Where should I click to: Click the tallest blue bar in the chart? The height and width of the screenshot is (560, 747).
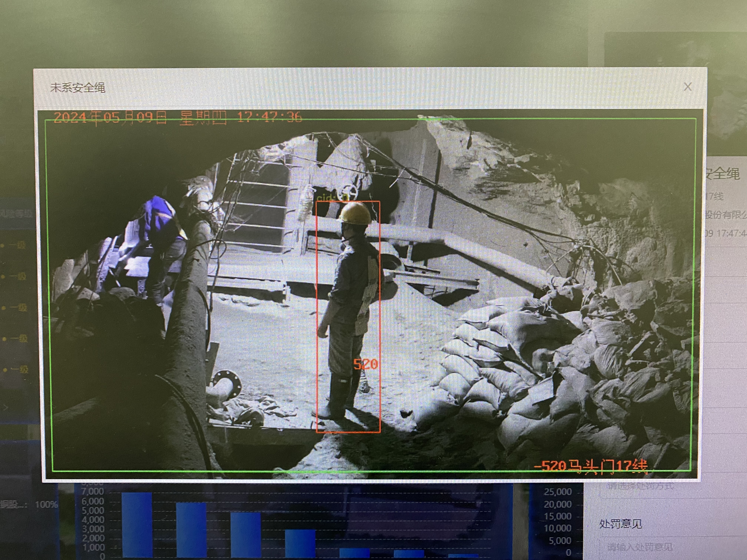coord(137,525)
